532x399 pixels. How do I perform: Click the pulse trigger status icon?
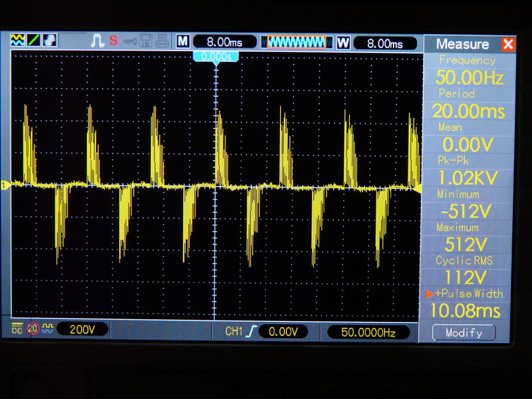(97, 41)
